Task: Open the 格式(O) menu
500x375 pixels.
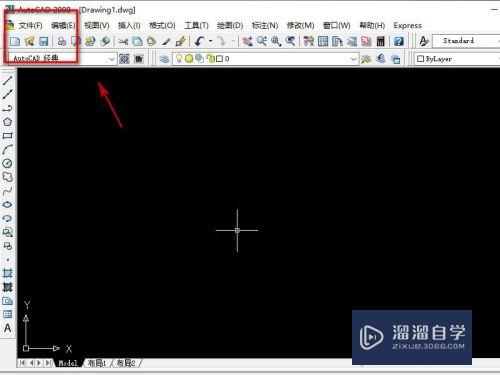Action: coord(162,25)
